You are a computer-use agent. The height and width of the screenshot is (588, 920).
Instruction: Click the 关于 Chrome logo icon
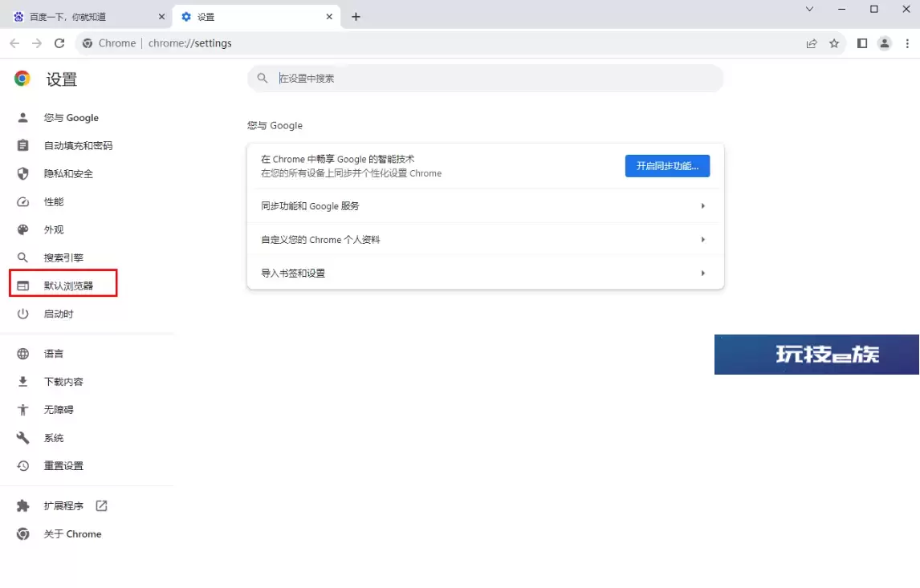23,534
